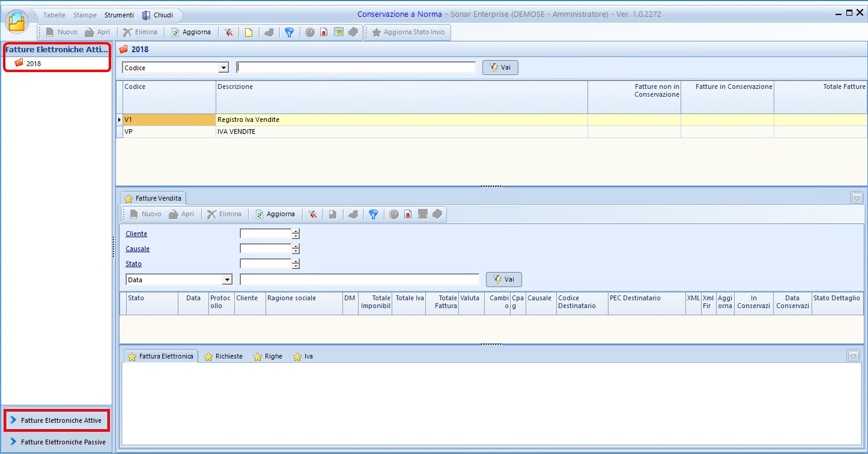Screen dimensions: 868x454
Task: Click the funnel filter icon in Fatture Vendita toolbar
Action: coord(373,214)
